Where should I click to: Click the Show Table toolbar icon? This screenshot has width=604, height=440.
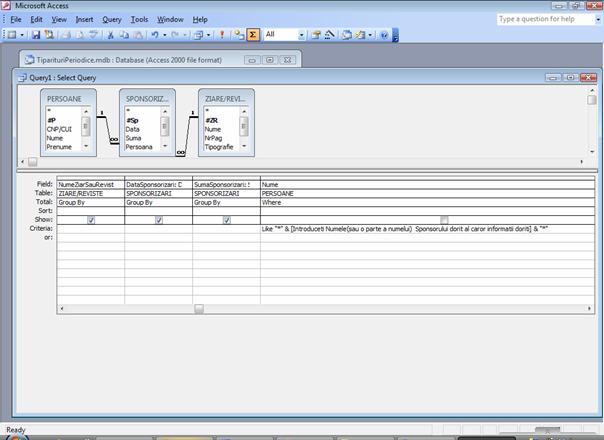click(x=238, y=35)
